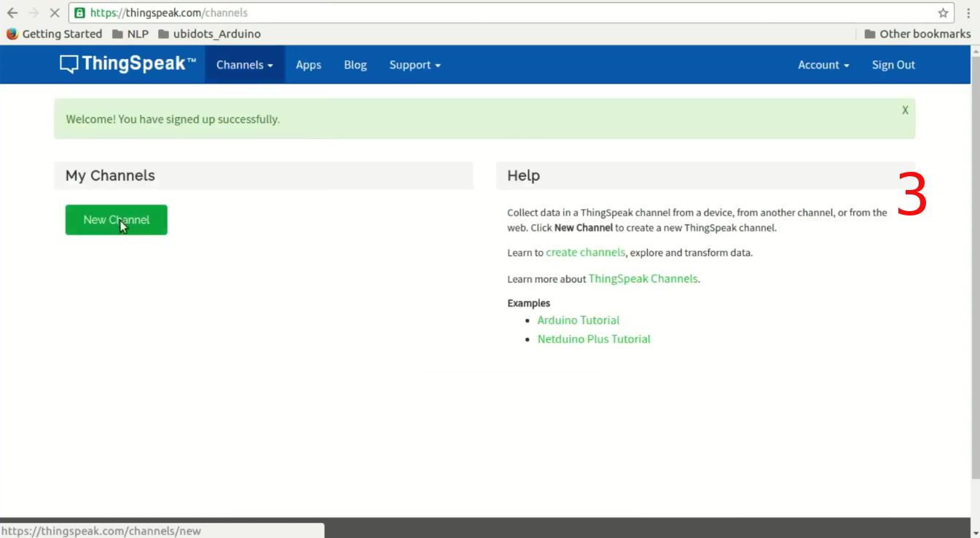Go to Apps in navbar
Viewport: 980px width, 538px height.
(308, 65)
